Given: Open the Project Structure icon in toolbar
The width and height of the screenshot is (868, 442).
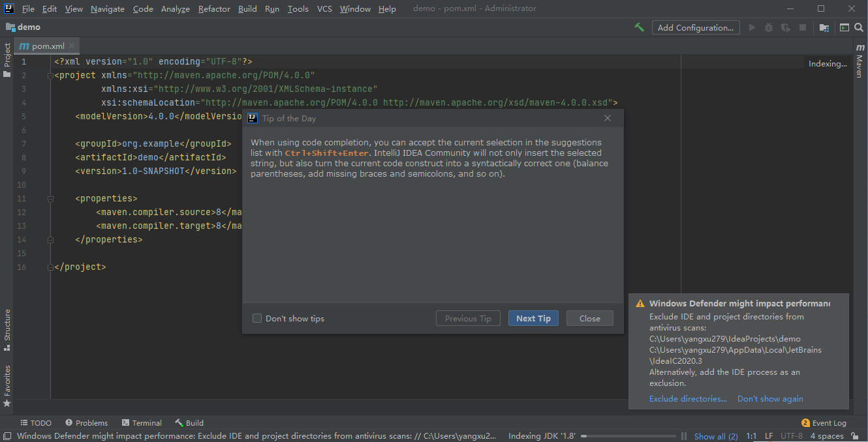Looking at the screenshot, I should click(x=824, y=27).
